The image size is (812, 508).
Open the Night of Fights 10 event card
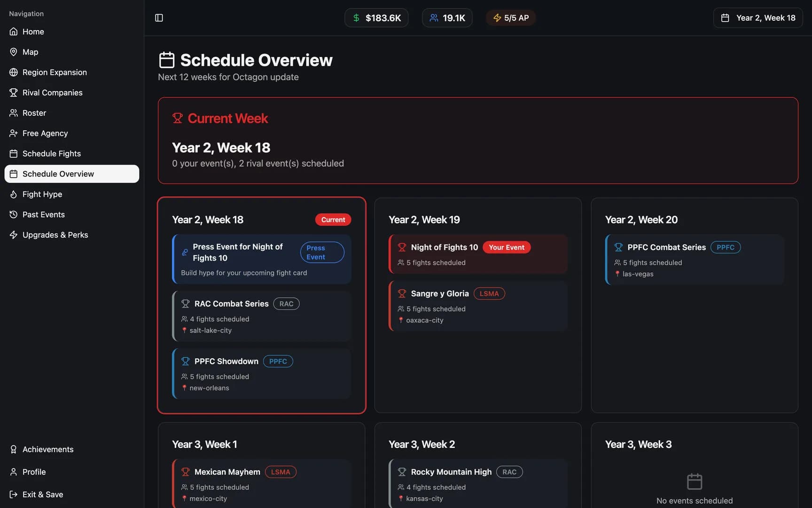coord(478,254)
